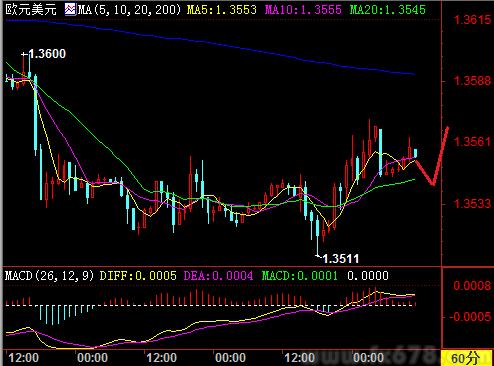Screen dimensions: 494x366
Task: Click the 1.3533 price axis label
Action: point(473,203)
